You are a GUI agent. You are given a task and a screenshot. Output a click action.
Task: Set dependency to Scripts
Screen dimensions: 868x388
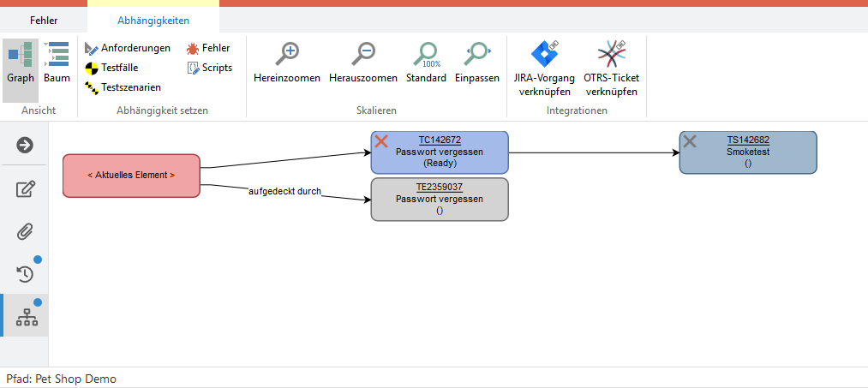210,68
